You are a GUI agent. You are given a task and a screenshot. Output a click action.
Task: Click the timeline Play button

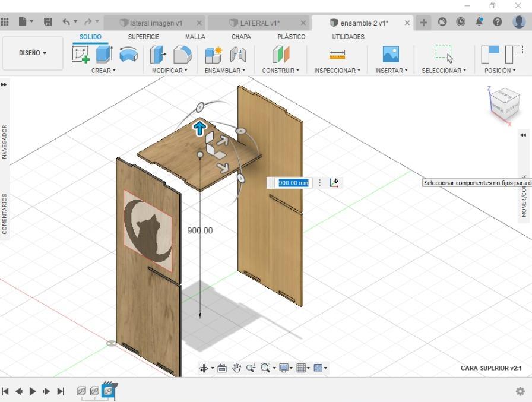[33, 391]
